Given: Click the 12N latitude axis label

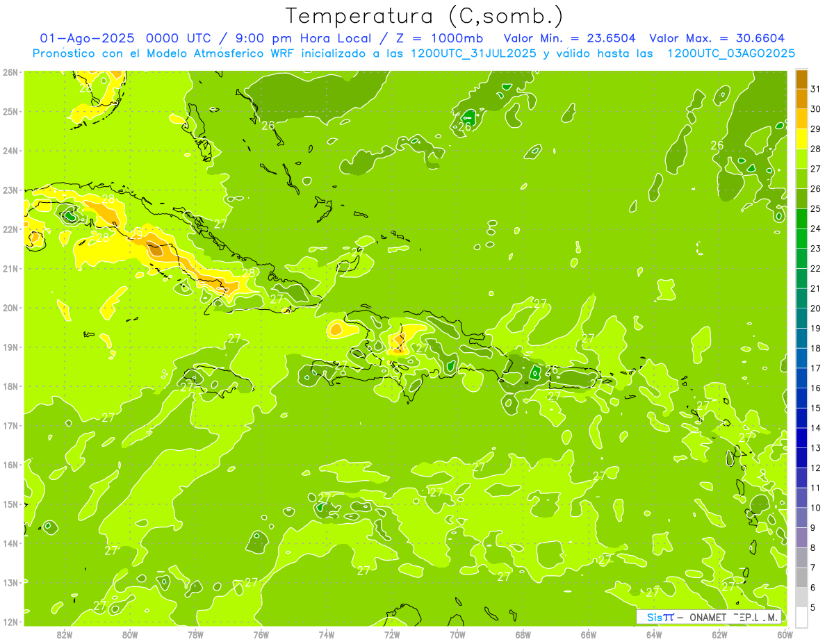Looking at the screenshot, I should point(10,622).
